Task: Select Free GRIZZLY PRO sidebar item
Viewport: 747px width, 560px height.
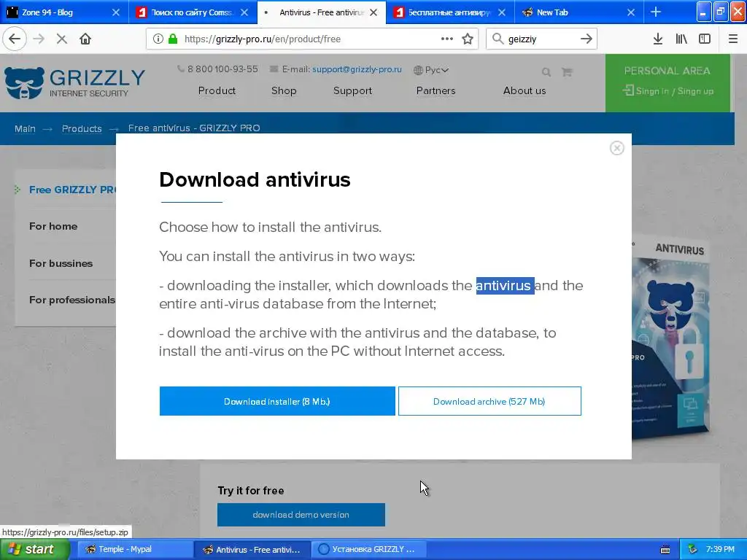Action: 71,190
